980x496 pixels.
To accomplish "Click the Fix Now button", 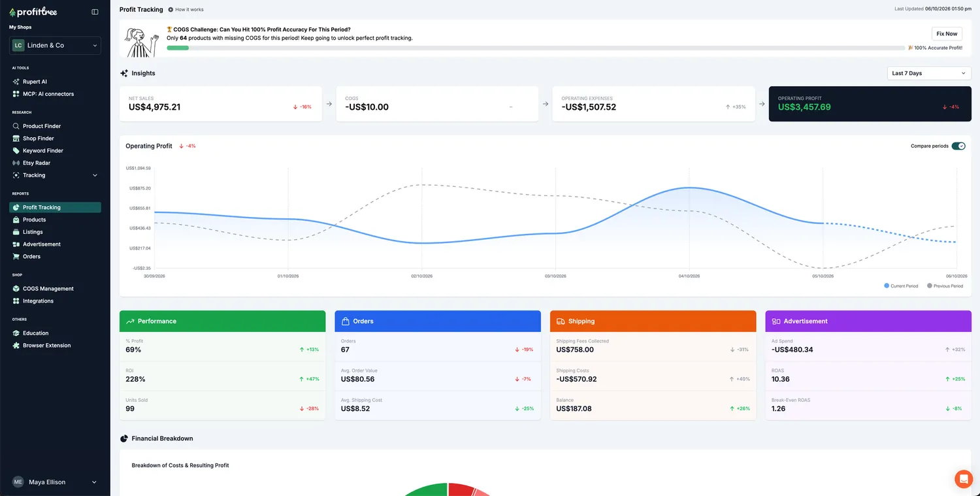I will [947, 34].
